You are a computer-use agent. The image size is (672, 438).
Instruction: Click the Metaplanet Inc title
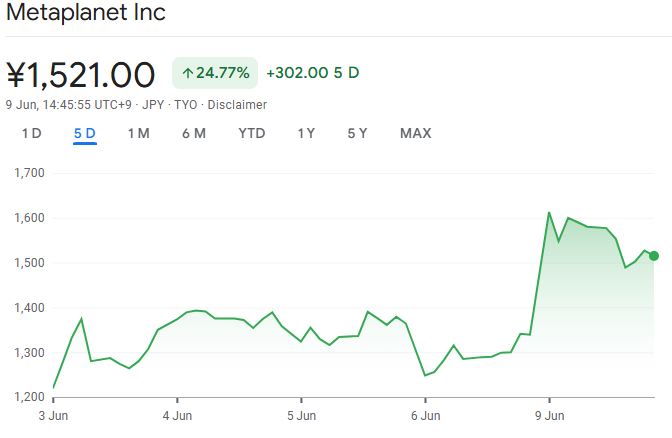86,14
